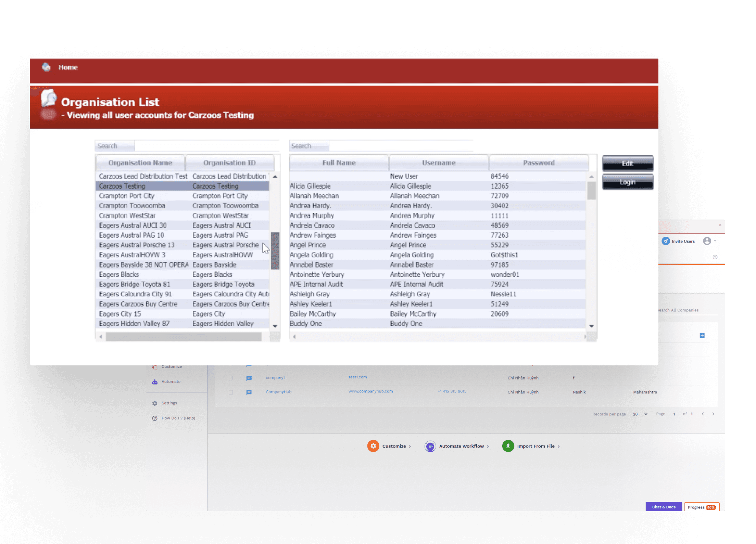The height and width of the screenshot is (544, 756).
Task: Select the Eagers Bridge Toyota 81 row
Action: [x=182, y=284]
